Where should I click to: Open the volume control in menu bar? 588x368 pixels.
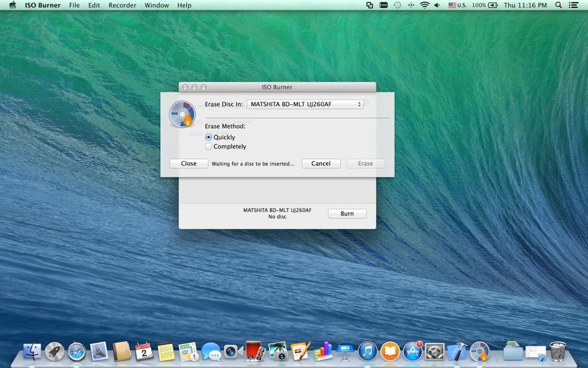437,5
